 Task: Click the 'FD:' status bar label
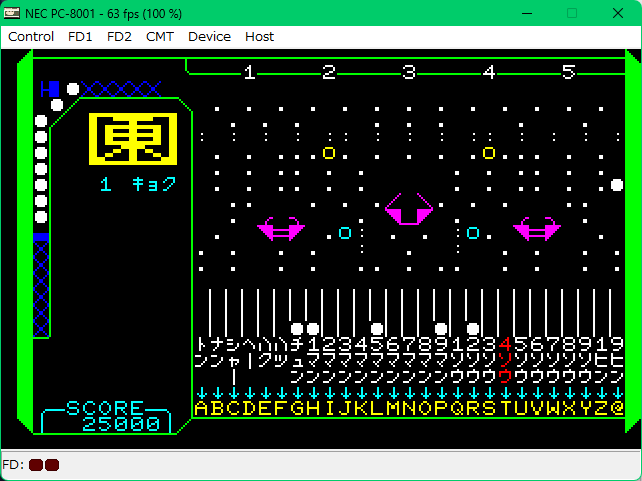pyautogui.click(x=13, y=465)
